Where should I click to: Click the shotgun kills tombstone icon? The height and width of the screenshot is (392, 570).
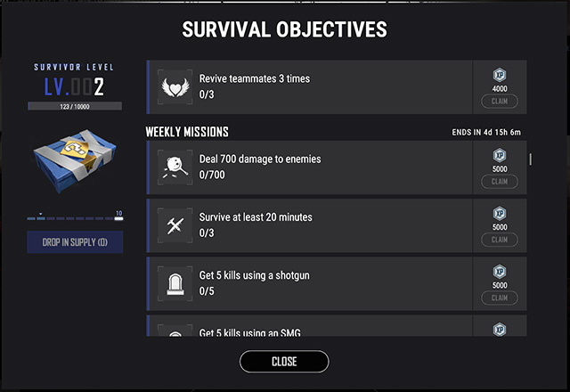175,283
